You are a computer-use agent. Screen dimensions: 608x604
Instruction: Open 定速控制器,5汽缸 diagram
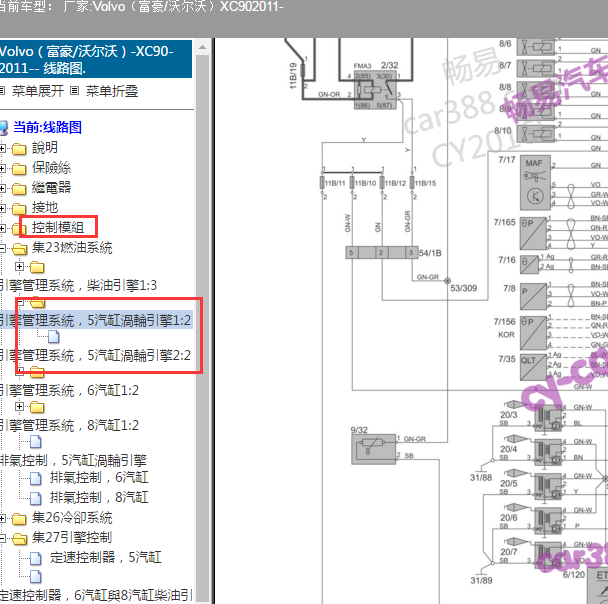[105, 557]
